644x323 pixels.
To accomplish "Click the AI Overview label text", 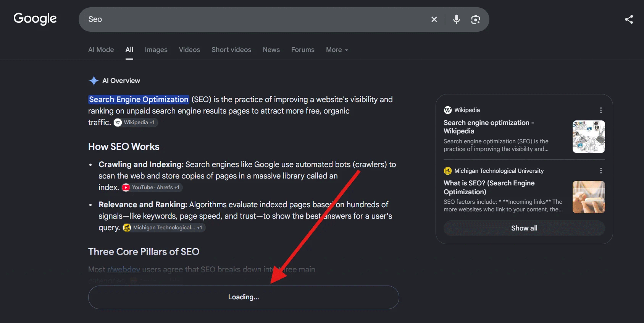I will click(121, 81).
